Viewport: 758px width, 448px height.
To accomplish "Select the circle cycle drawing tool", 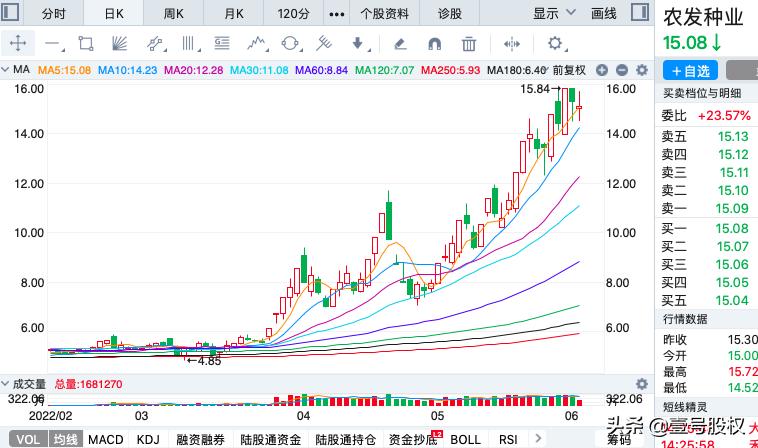I will coord(290,44).
